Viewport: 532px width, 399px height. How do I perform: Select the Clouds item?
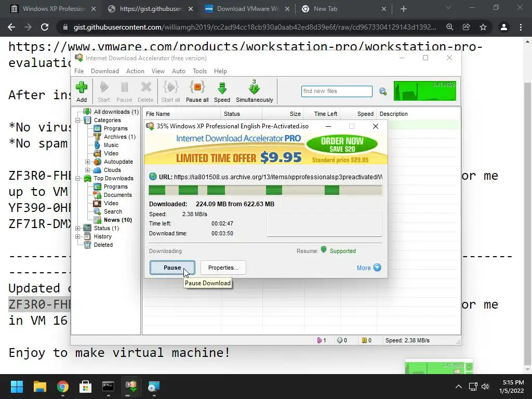pyautogui.click(x=112, y=170)
